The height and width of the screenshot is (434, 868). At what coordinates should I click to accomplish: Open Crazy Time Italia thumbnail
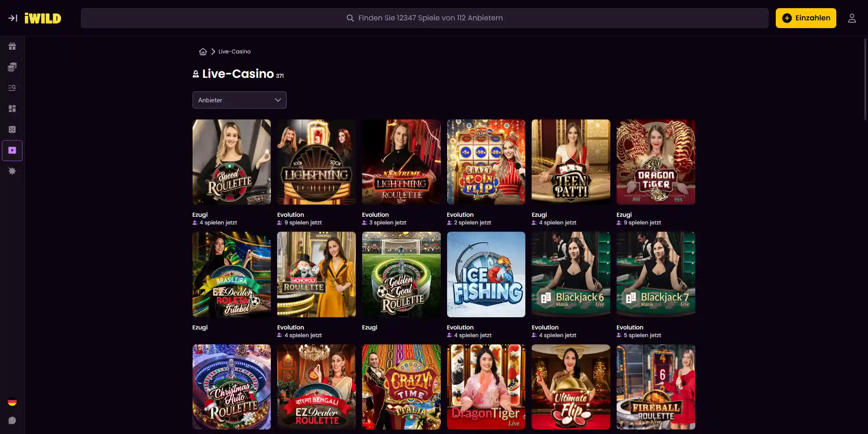401,387
